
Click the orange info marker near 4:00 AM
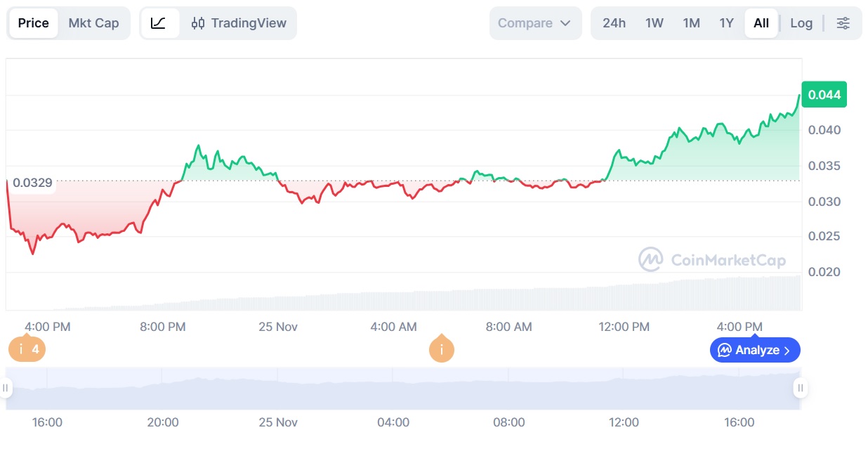pos(442,349)
